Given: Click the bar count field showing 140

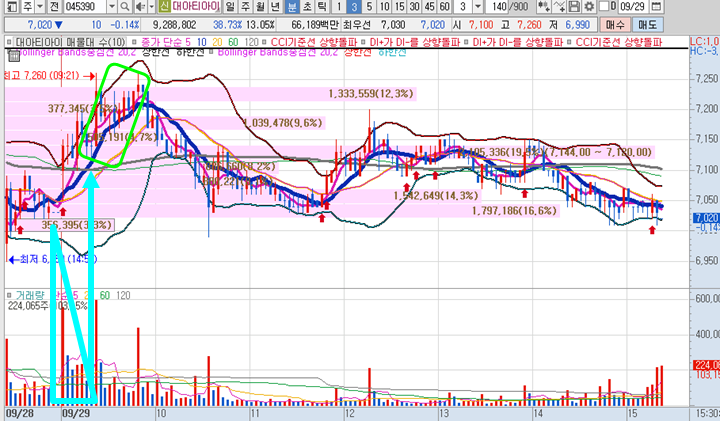Looking at the screenshot, I should (499, 6).
